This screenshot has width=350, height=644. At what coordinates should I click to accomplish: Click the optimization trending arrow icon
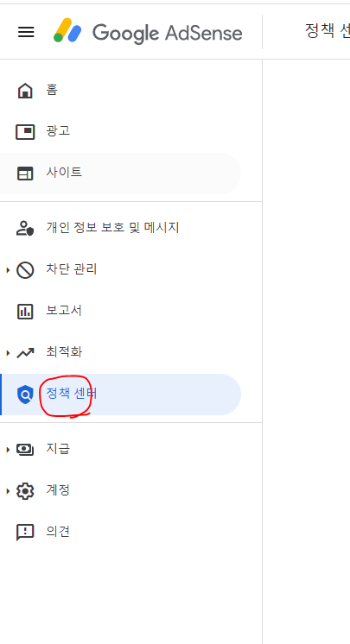click(x=25, y=353)
